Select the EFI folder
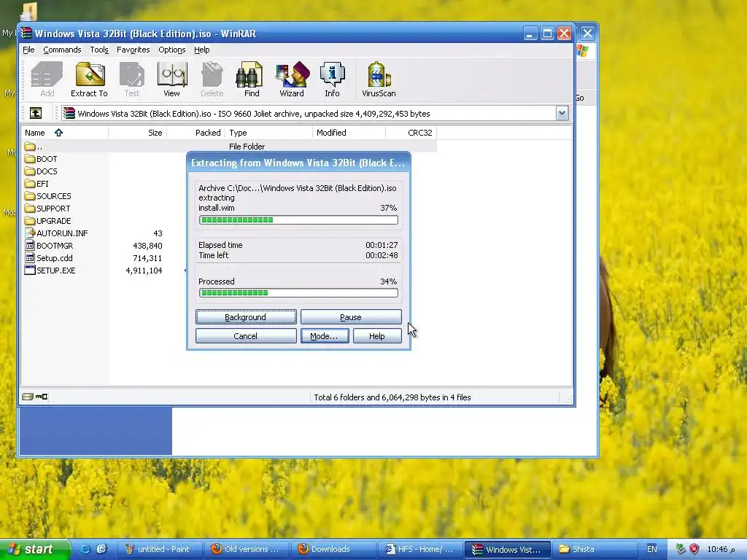This screenshot has height=560, width=747. point(36,184)
